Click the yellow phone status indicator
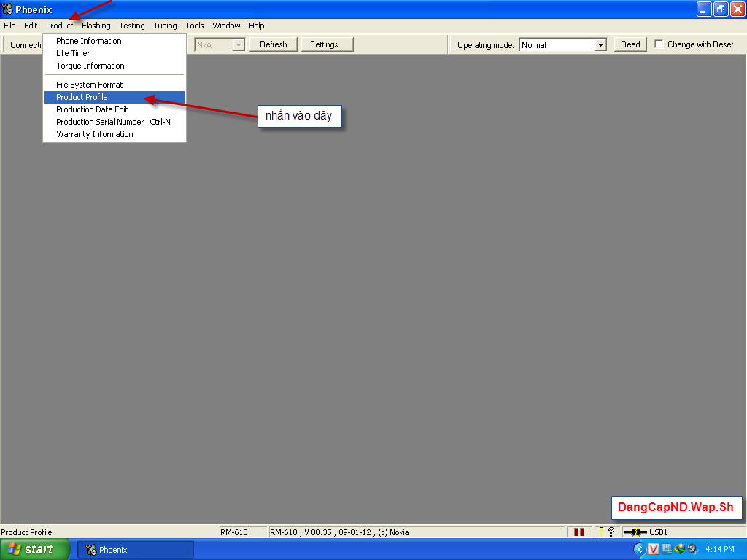 pyautogui.click(x=601, y=532)
